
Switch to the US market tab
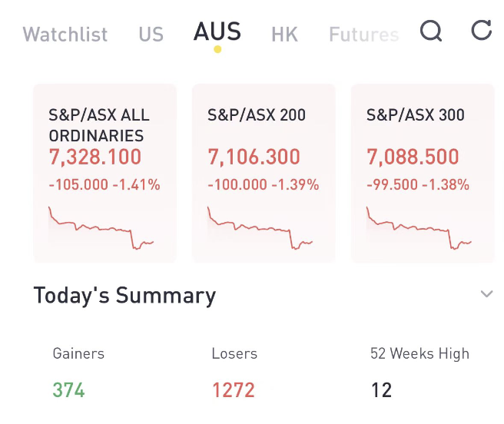(151, 35)
